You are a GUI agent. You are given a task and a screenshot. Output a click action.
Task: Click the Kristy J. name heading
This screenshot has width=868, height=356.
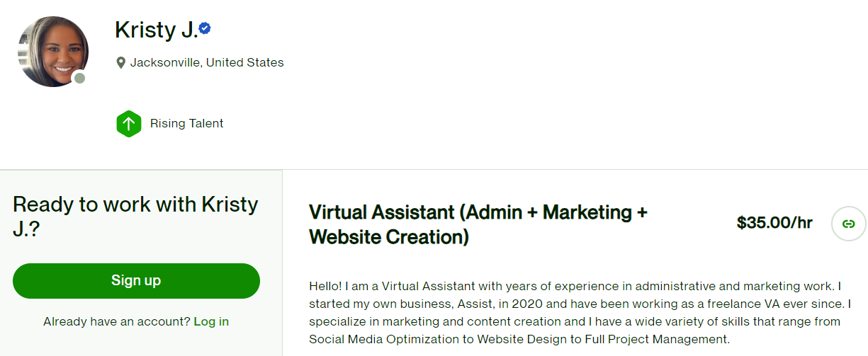tap(156, 30)
